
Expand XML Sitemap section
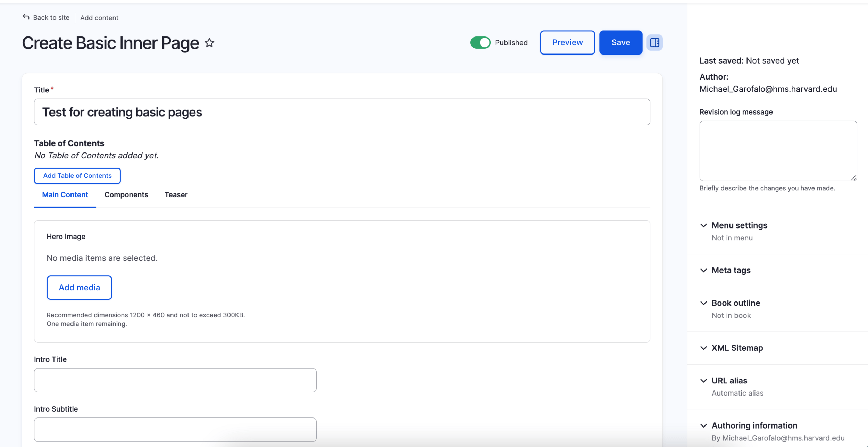(x=737, y=348)
